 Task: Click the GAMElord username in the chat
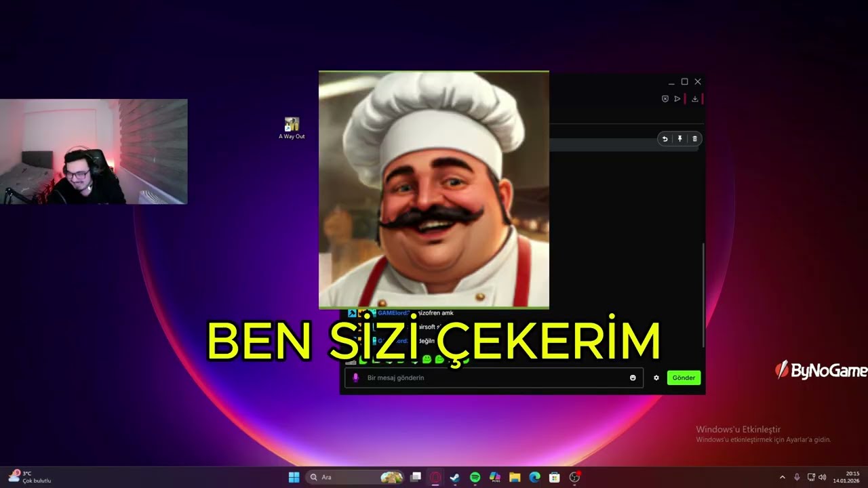click(x=393, y=313)
